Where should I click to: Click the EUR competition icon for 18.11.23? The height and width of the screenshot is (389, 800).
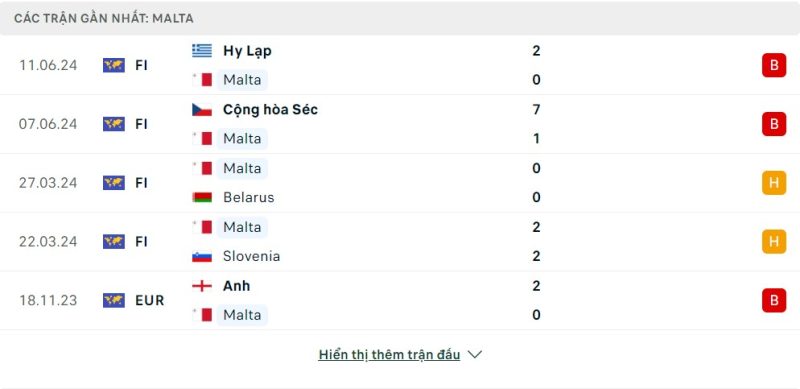pyautogui.click(x=114, y=300)
